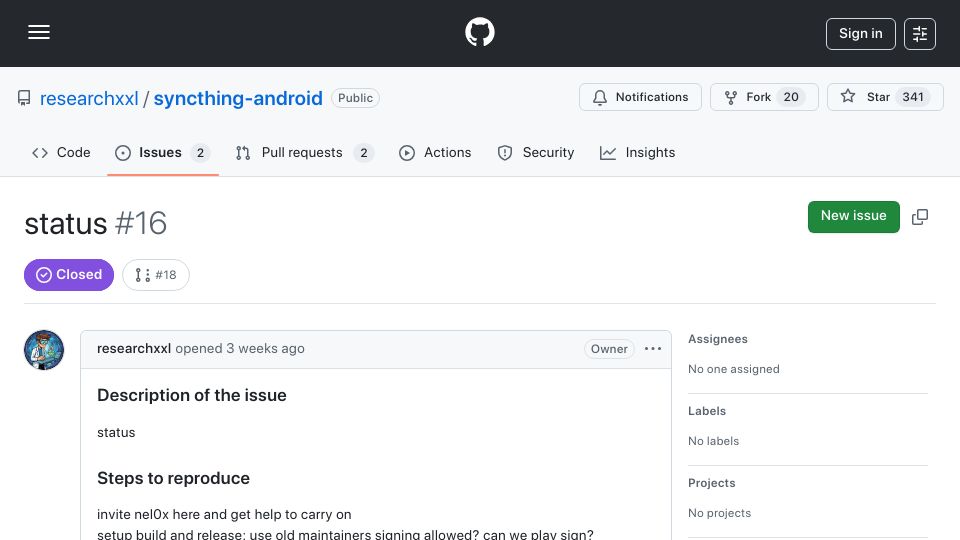The width and height of the screenshot is (960, 540).
Task: Create a New issue
Action: pyautogui.click(x=853, y=216)
